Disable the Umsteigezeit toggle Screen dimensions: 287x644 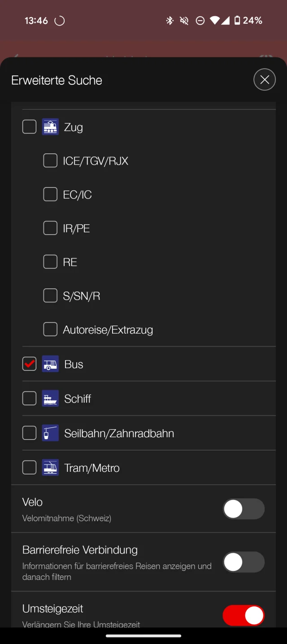(244, 615)
